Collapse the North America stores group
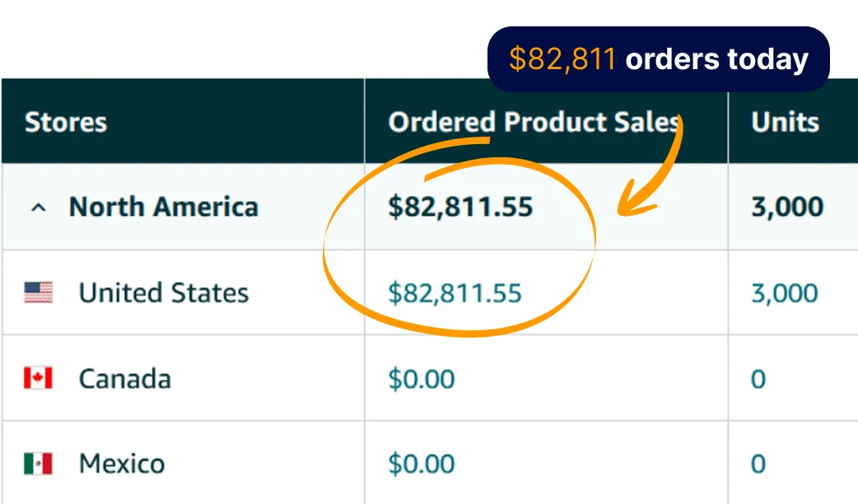The height and width of the screenshot is (504, 858). pyautogui.click(x=39, y=208)
